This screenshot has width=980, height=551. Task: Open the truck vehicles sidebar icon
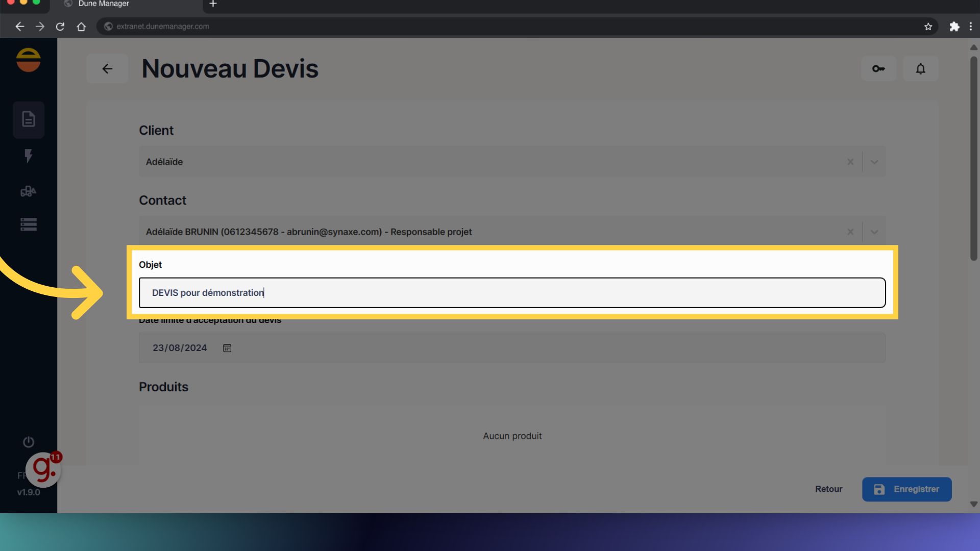click(x=29, y=191)
